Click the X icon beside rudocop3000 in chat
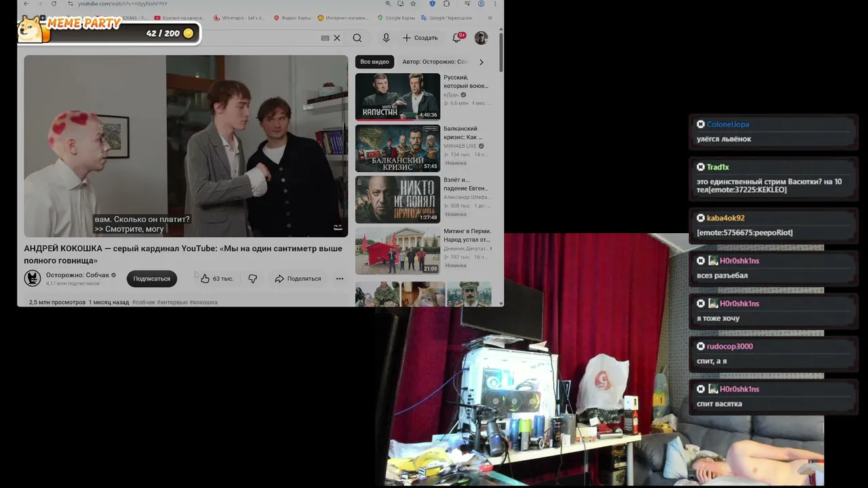The width and height of the screenshot is (868, 488). coord(701,346)
